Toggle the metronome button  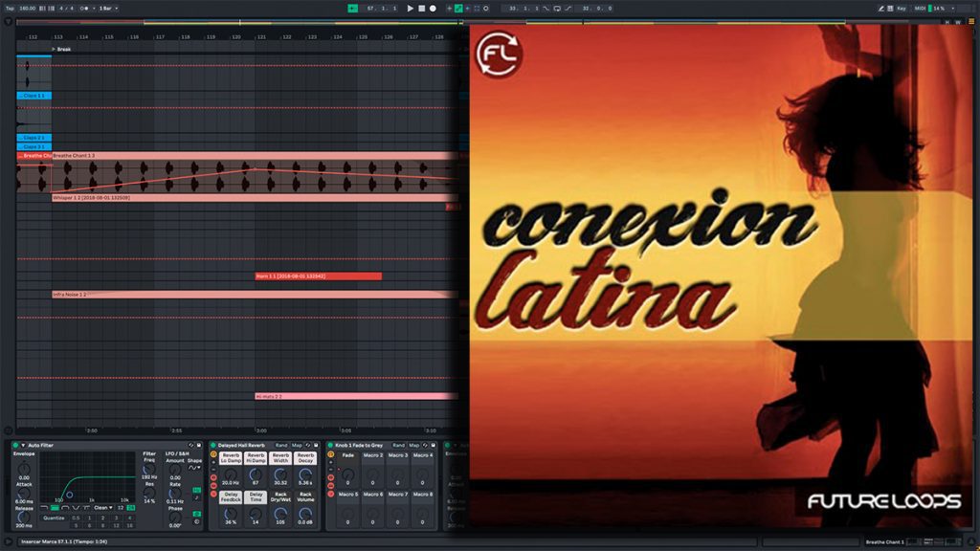click(x=84, y=9)
